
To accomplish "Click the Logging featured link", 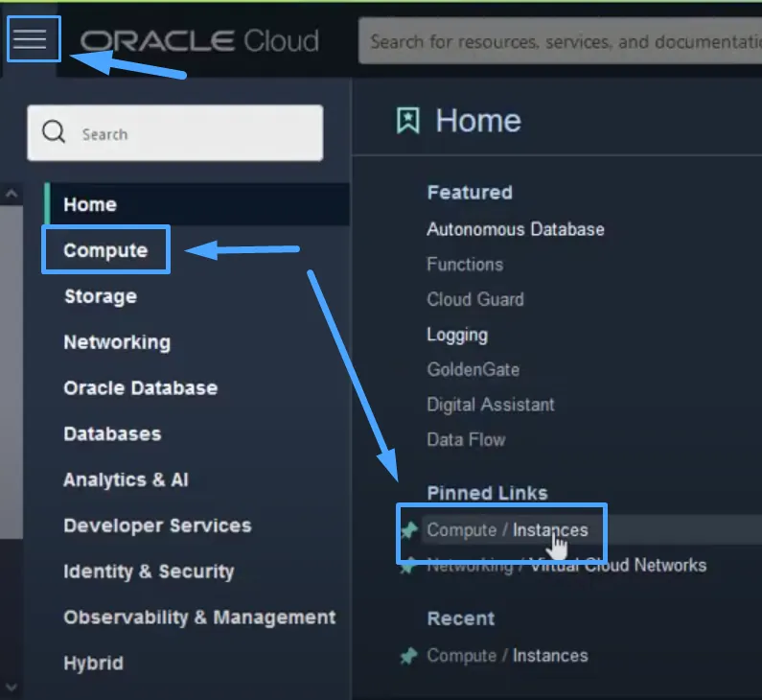I will tap(457, 335).
